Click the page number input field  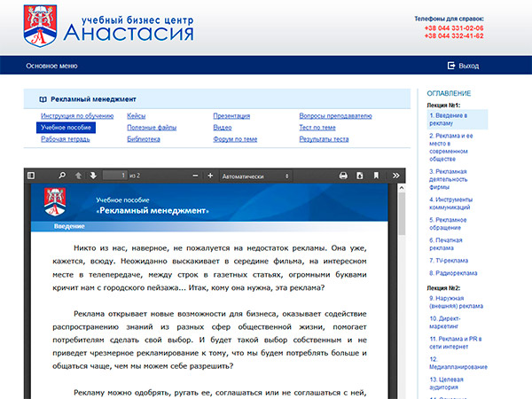[114, 176]
